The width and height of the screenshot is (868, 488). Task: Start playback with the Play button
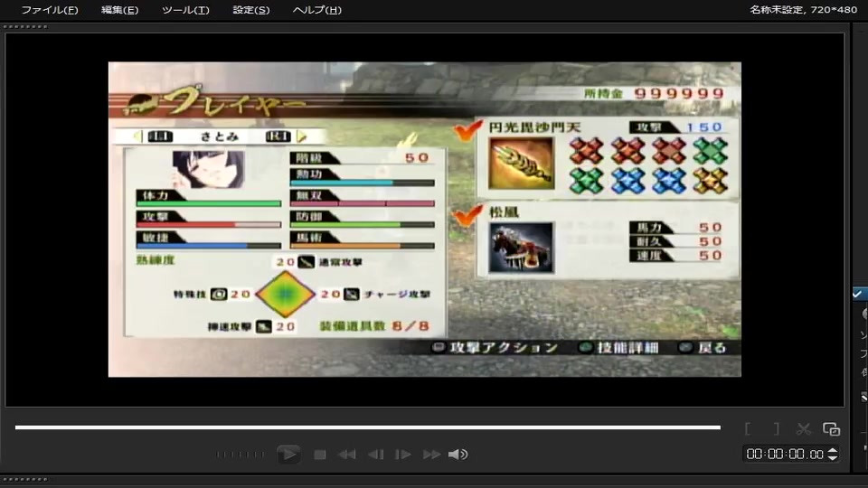click(288, 455)
